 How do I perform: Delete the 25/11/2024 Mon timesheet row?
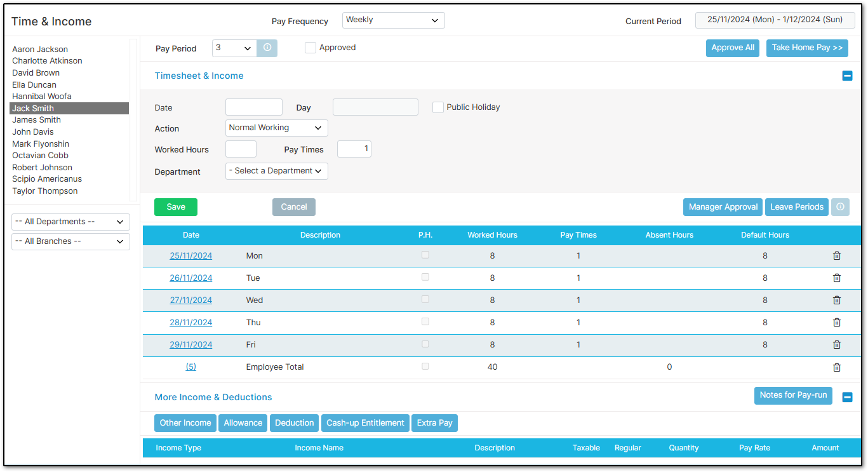(x=837, y=255)
